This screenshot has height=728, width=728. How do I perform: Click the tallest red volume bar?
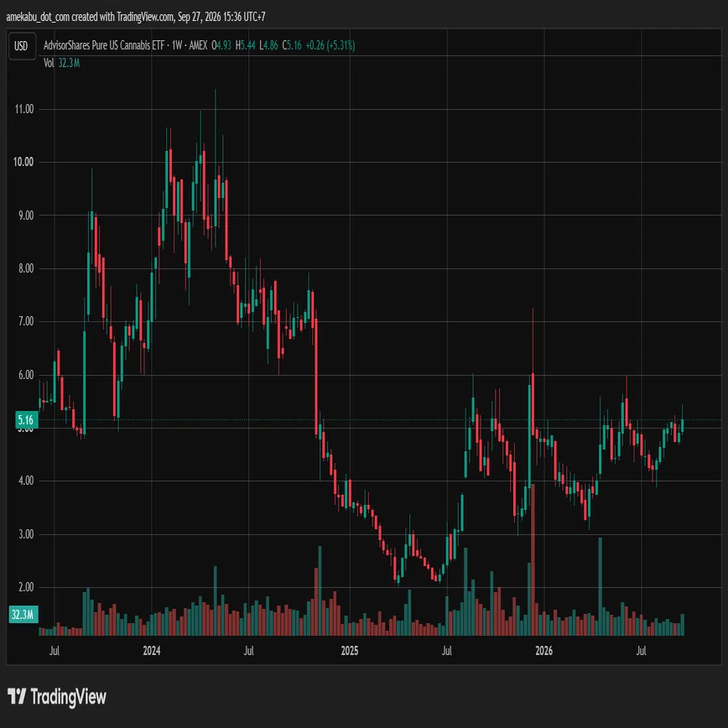[533, 559]
